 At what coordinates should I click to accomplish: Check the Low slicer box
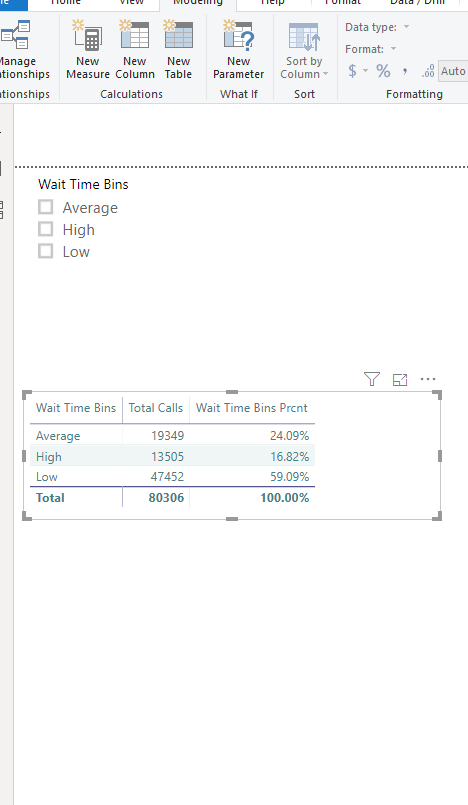(46, 251)
